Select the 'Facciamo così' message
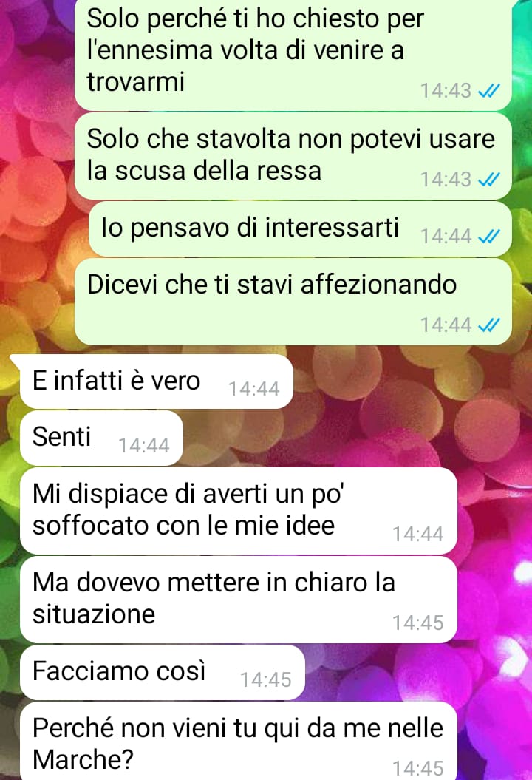The image size is (532, 780). point(162,673)
